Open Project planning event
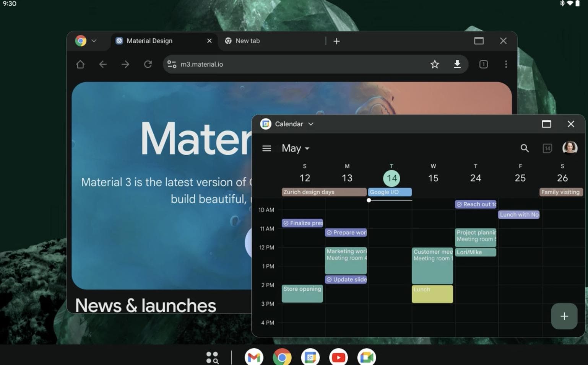This screenshot has width=588, height=365. pos(476,238)
